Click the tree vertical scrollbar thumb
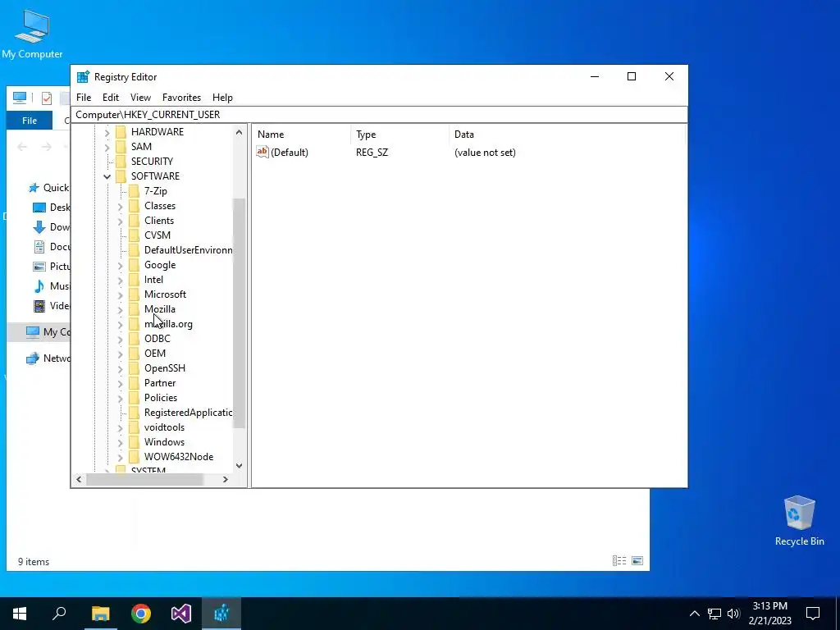The height and width of the screenshot is (630, 840). (x=239, y=313)
